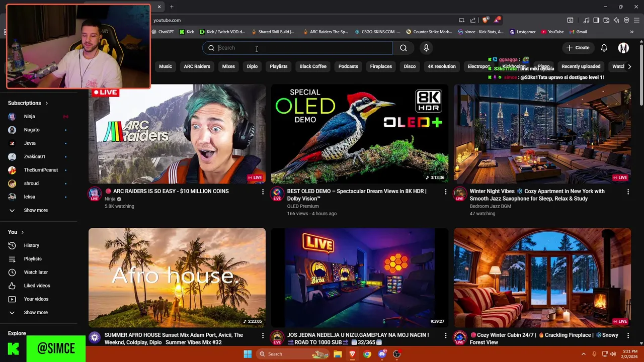Select the Diplo category chip

pos(252,66)
